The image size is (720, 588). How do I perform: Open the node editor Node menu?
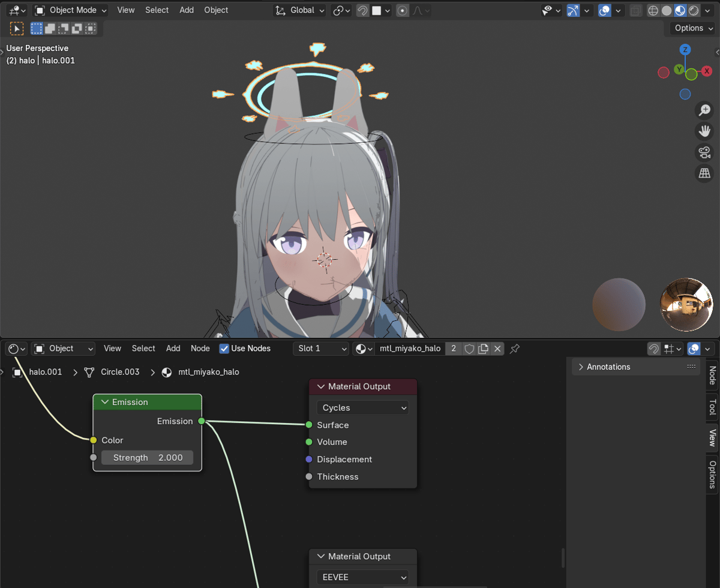tap(200, 349)
